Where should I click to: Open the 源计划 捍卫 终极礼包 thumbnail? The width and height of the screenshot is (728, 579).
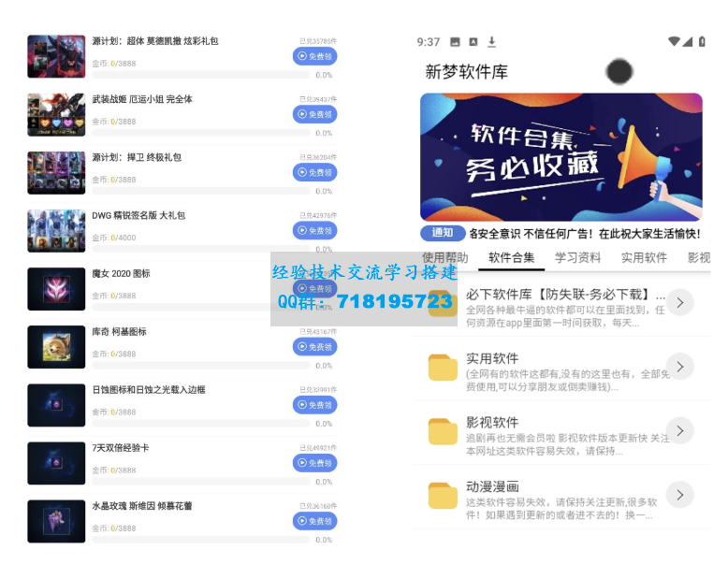coord(56,173)
